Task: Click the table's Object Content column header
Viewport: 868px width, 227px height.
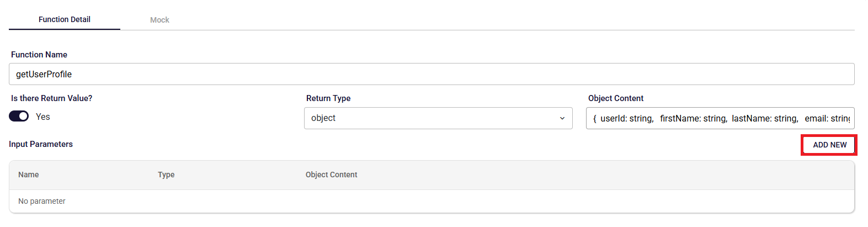Action: [x=332, y=175]
